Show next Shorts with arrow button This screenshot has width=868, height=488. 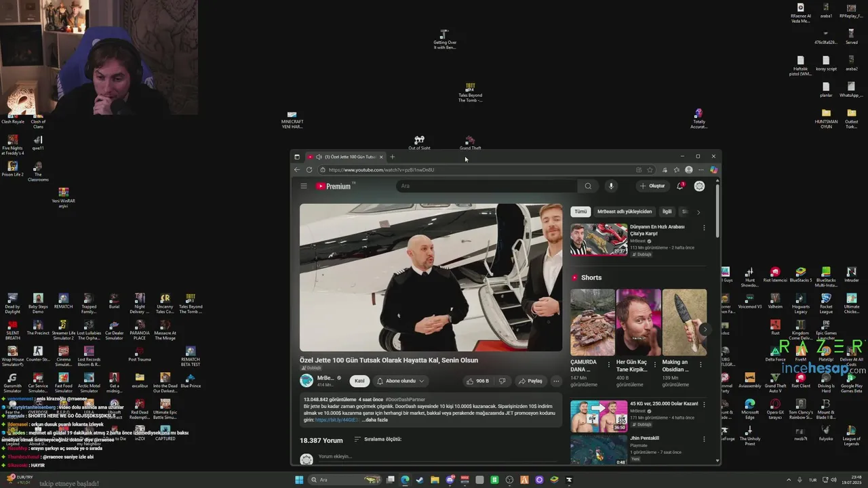point(705,329)
